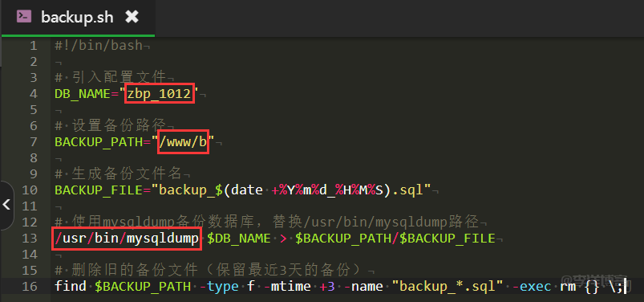Click the terminal file icon on backup.sh tab
The image size is (644, 302).
click(x=23, y=17)
